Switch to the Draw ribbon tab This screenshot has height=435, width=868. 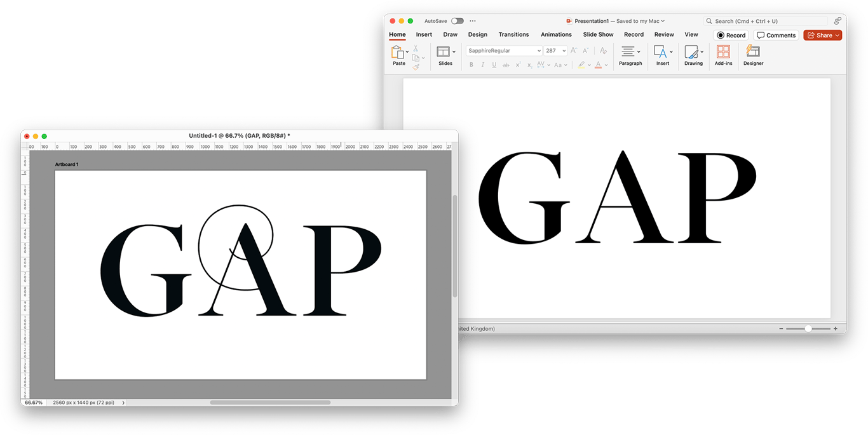pyautogui.click(x=450, y=35)
